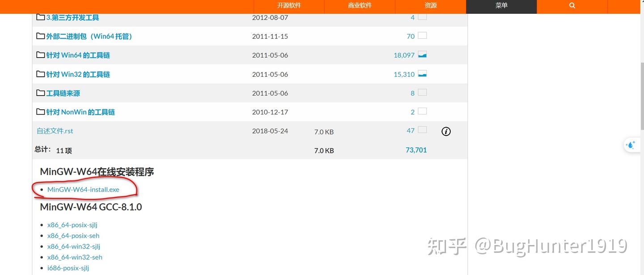Select the 菜单 tab
The image size is (644, 275).
[x=501, y=6]
